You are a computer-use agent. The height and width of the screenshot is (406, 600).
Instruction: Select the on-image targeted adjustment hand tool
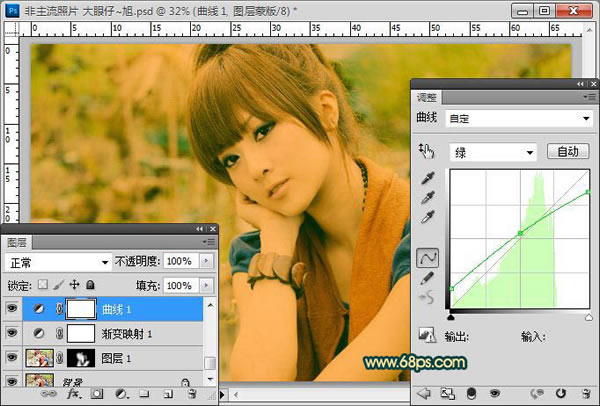point(427,151)
